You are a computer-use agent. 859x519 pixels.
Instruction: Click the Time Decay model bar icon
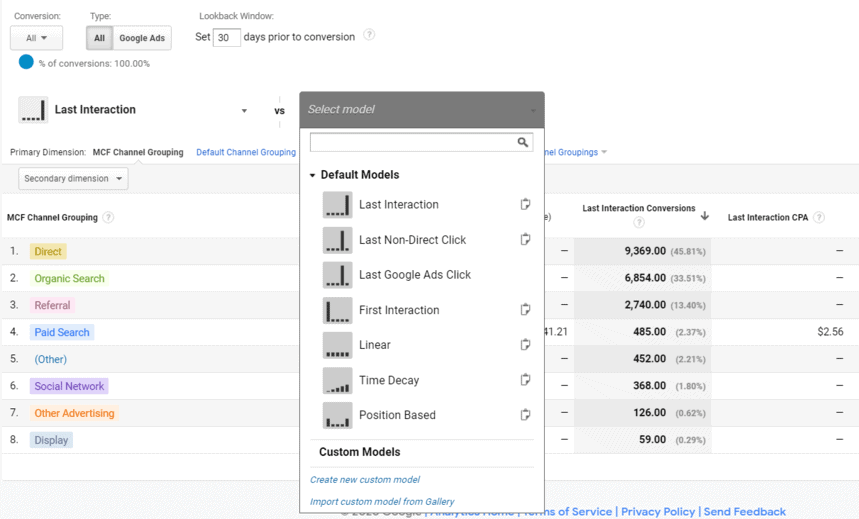337,380
